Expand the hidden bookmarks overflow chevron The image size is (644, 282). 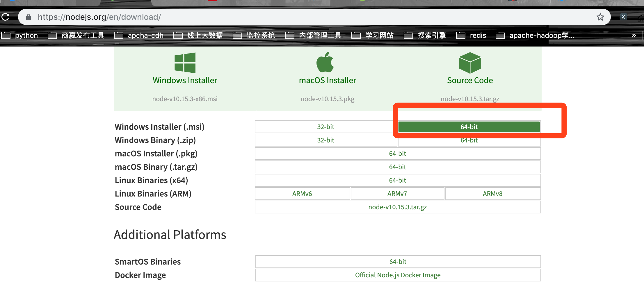634,35
